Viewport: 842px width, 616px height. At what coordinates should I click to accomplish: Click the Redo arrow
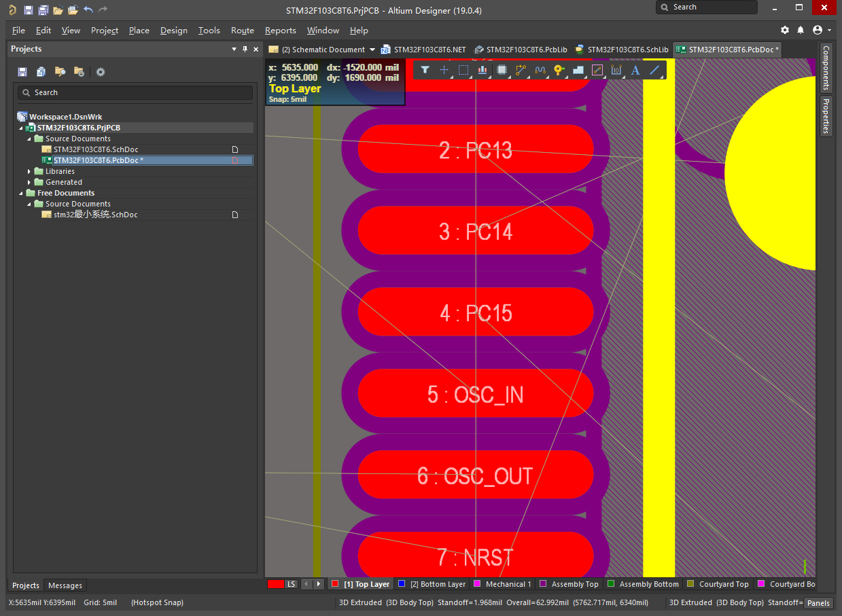click(103, 10)
